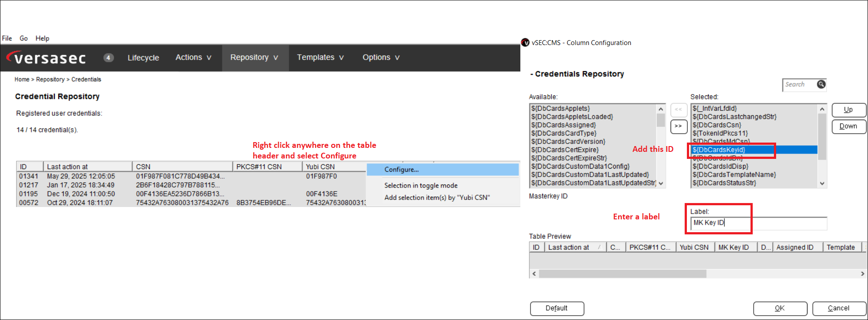Click the Label input containing MK Key ID
This screenshot has width=868, height=320.
click(x=758, y=223)
